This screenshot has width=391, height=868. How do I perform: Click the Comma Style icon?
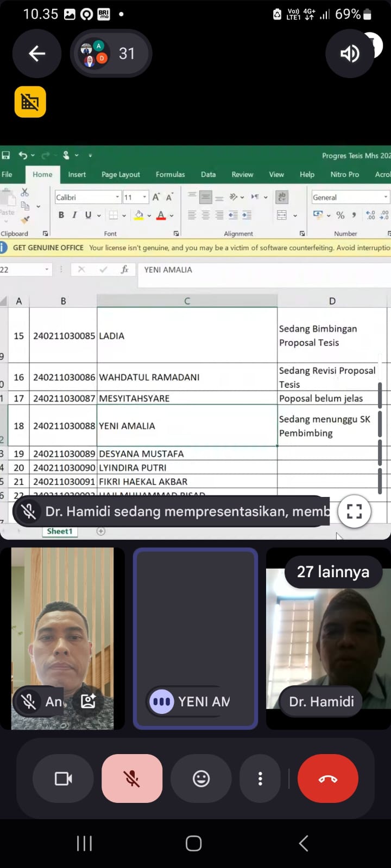354,215
